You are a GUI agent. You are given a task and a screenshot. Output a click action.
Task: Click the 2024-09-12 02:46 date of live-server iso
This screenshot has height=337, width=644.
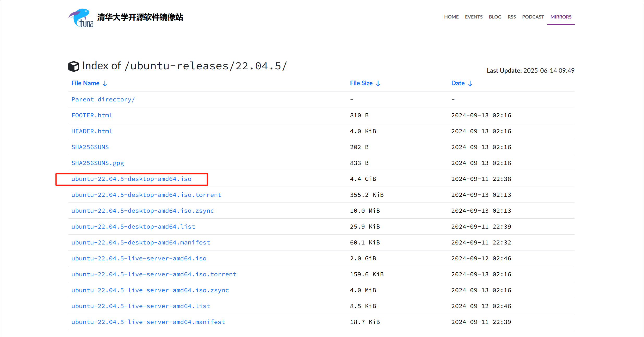point(481,258)
